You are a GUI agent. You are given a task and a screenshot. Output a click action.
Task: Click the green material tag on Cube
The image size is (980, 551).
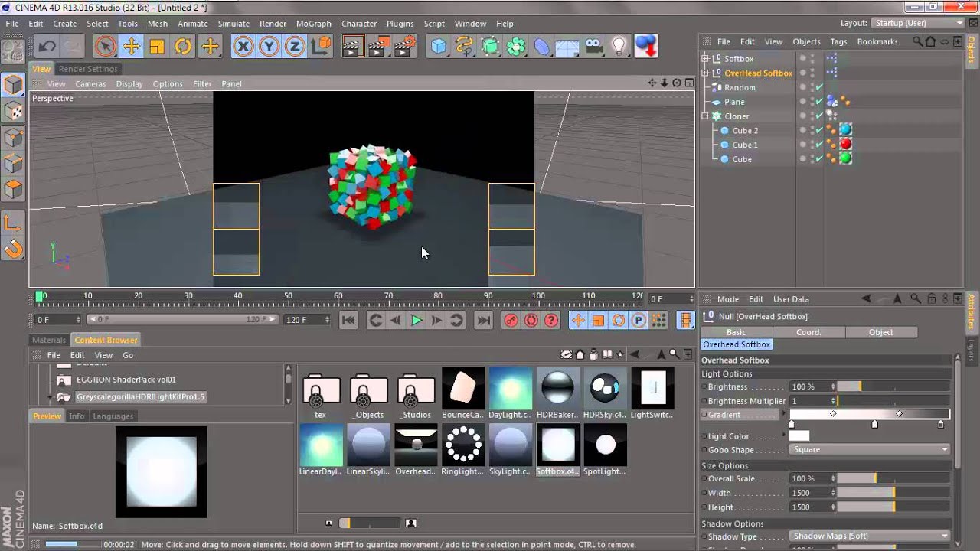[x=845, y=159]
